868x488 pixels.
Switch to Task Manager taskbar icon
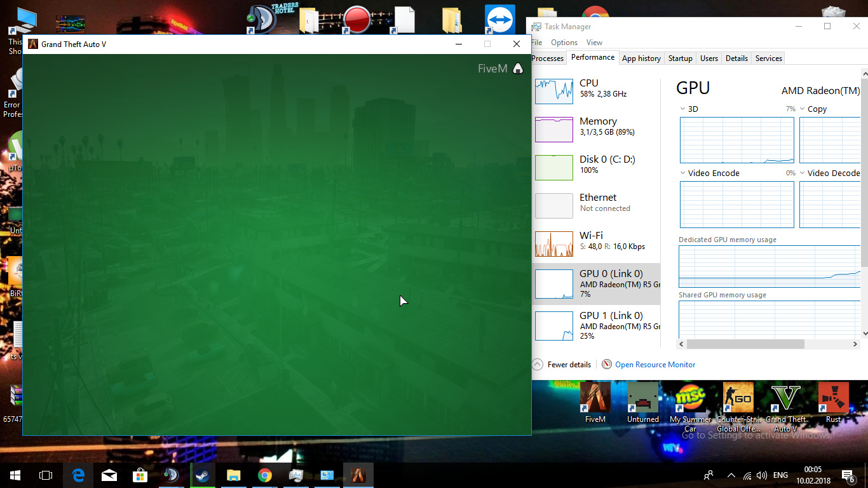296,475
